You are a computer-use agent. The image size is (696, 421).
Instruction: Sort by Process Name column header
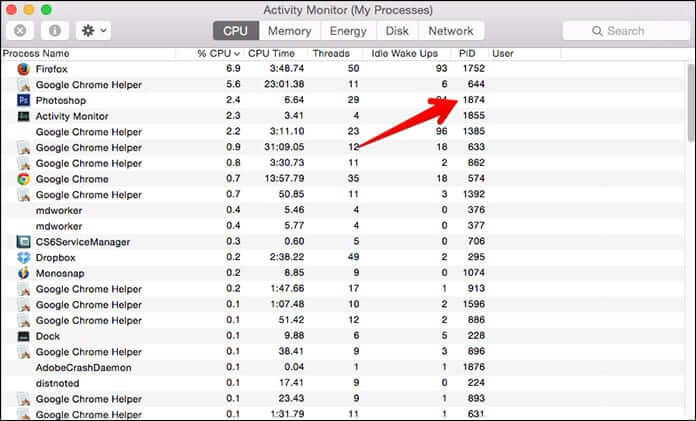tap(36, 53)
